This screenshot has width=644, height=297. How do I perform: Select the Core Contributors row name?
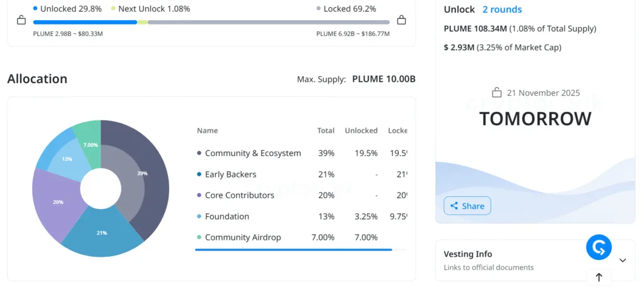(x=240, y=196)
